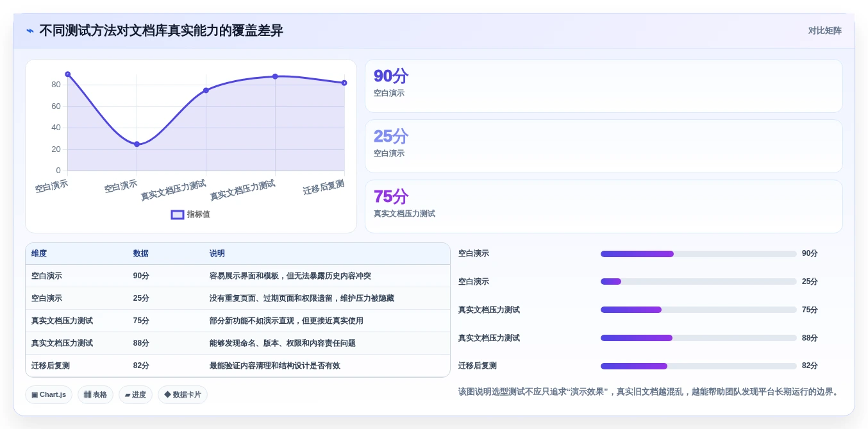868x429 pixels.
Task: Click the progress bar showing 88分
Action: [x=698, y=338]
